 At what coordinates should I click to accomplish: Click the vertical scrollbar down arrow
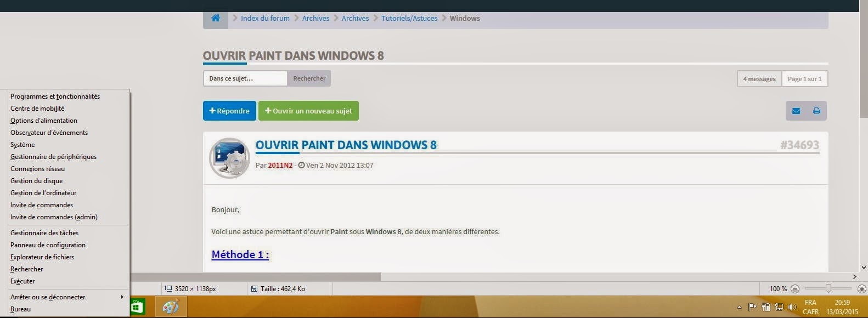864,268
